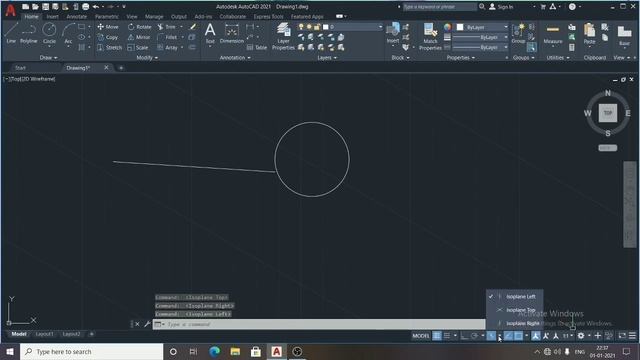Toggle object snap tracking in status bar
The width and height of the screenshot is (640, 360).
(x=508, y=336)
